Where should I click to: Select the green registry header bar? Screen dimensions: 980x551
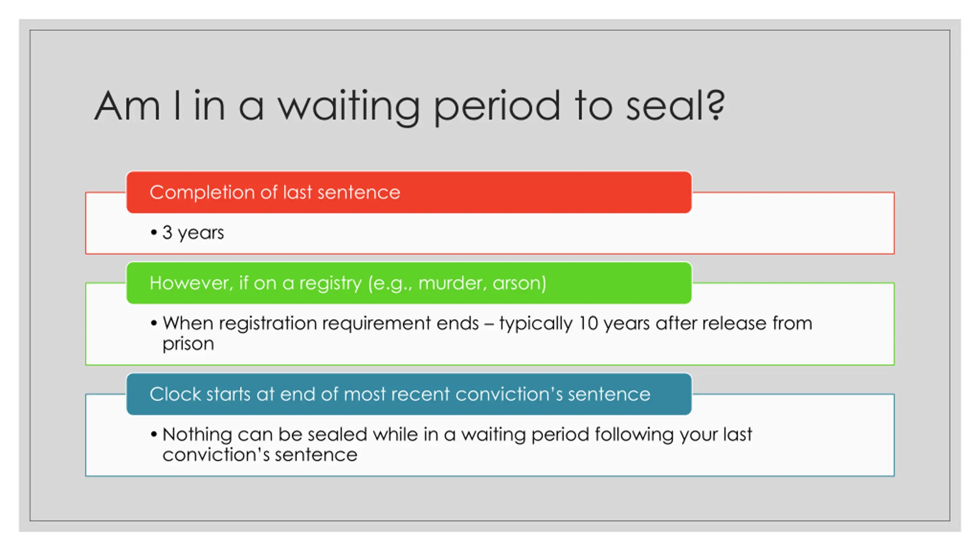[409, 283]
